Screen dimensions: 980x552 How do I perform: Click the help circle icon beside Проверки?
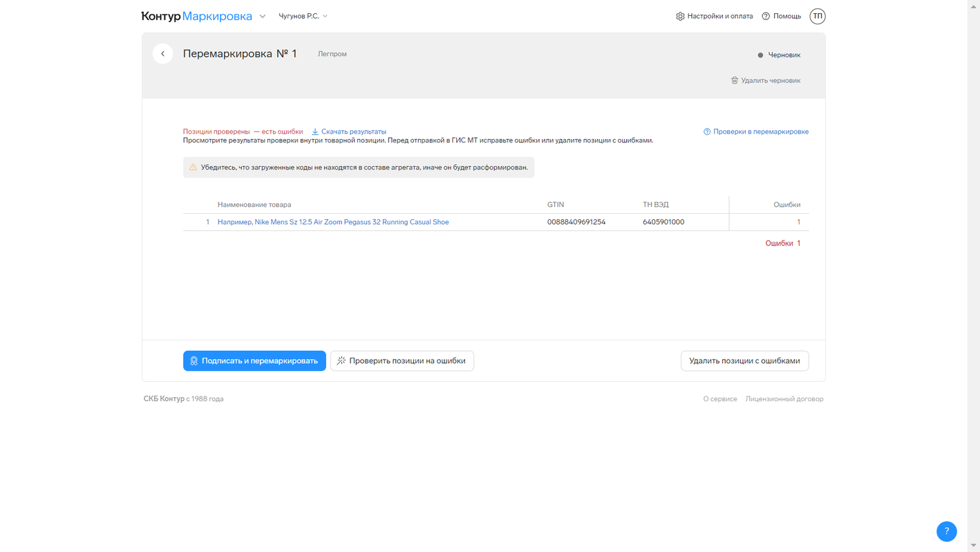pyautogui.click(x=707, y=131)
